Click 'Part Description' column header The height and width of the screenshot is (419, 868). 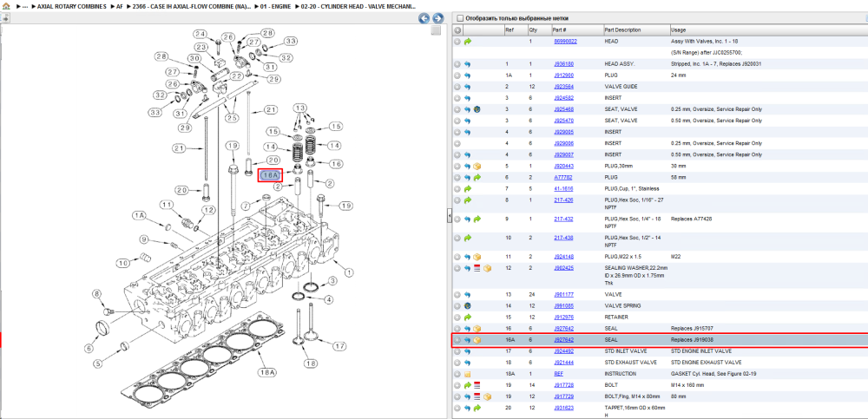click(x=622, y=29)
